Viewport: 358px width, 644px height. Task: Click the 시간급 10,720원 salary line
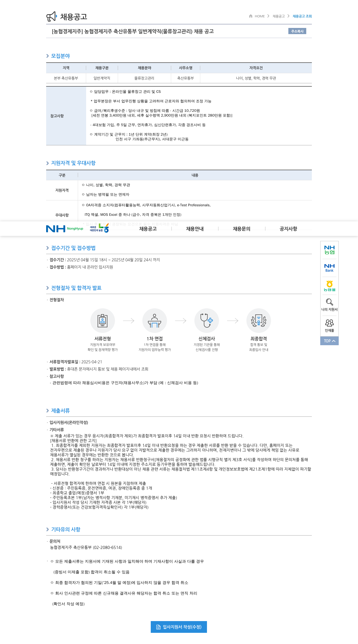pyautogui.click(x=145, y=111)
